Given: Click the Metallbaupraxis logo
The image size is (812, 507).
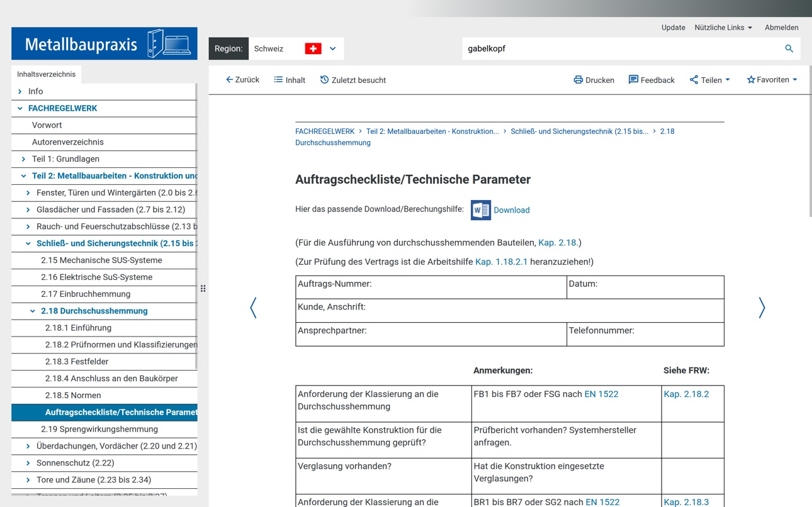Looking at the screenshot, I should pos(104,43).
